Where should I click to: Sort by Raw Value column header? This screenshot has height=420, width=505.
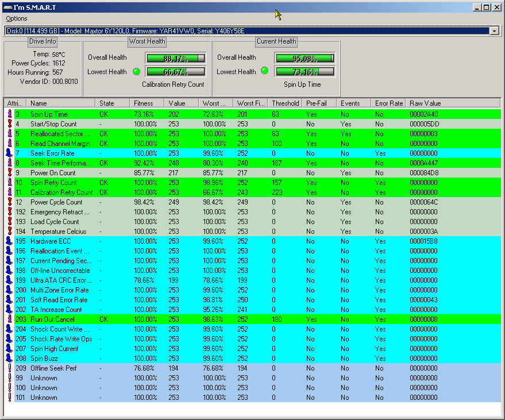coord(453,103)
